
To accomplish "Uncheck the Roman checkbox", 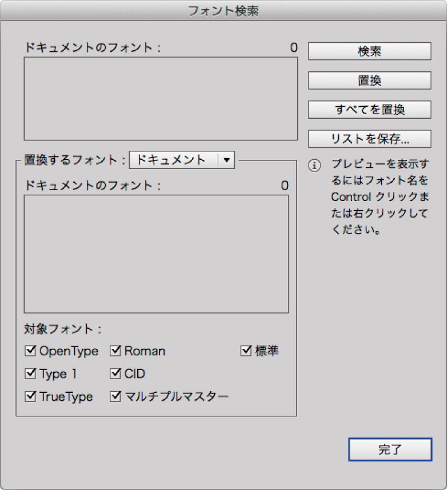I will [x=115, y=351].
